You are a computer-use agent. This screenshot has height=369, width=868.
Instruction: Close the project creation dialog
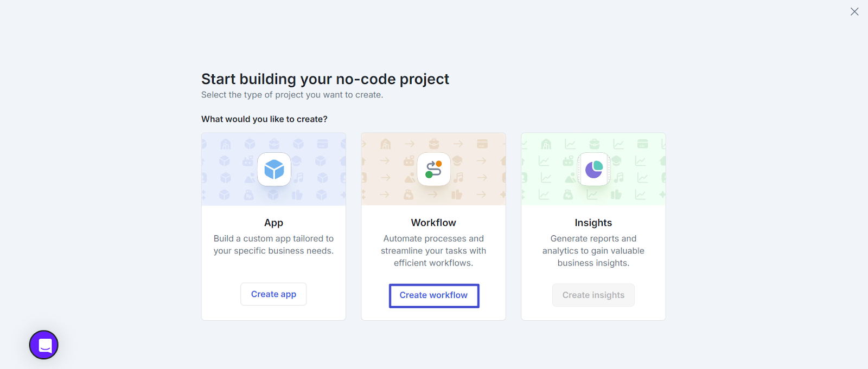click(x=854, y=11)
